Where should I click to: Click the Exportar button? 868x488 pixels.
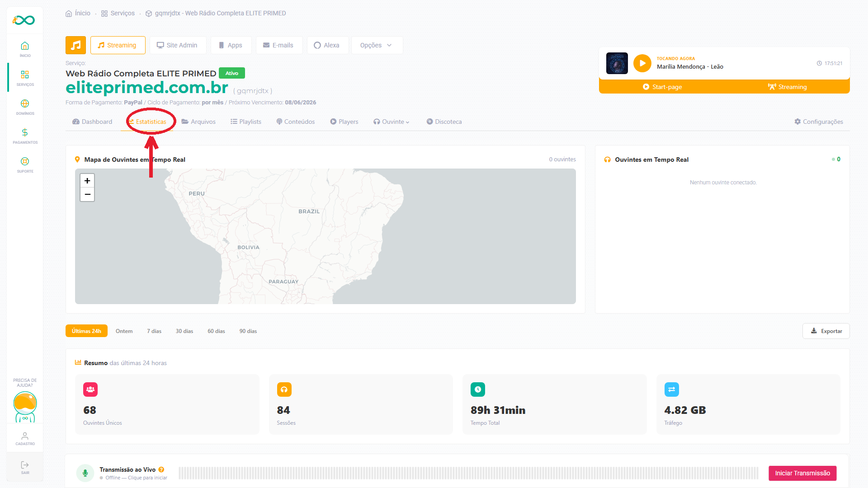pos(826,331)
